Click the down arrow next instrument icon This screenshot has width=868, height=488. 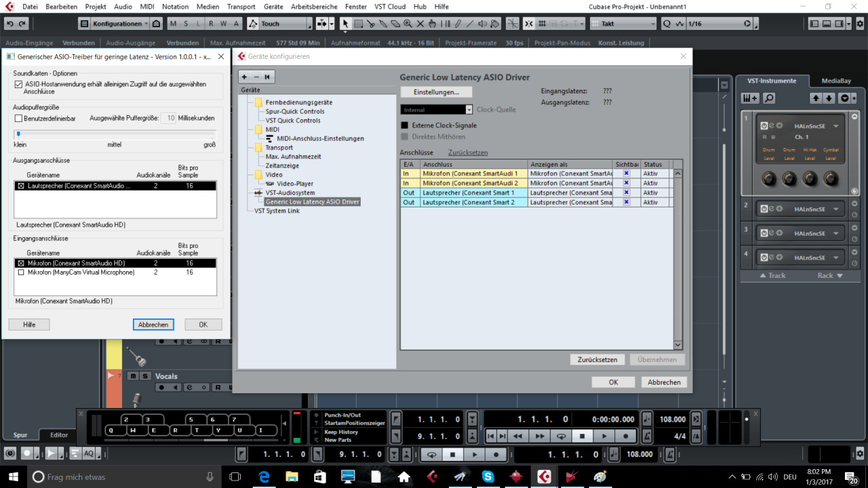(829, 98)
